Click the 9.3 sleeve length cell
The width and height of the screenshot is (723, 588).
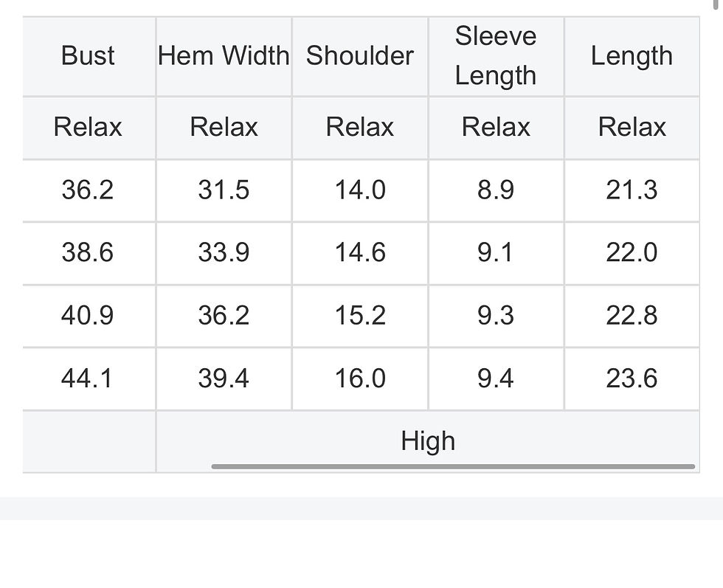(x=496, y=316)
